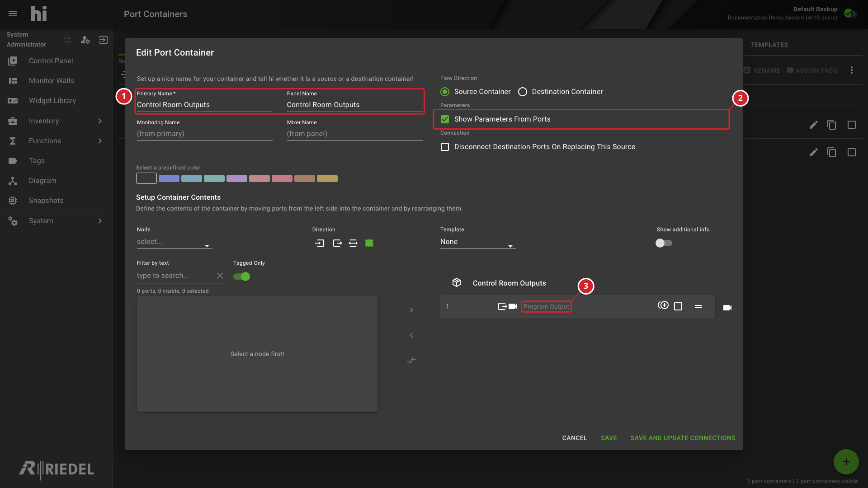Viewport: 868px width, 488px height.
Task: Click the drag handle on Program Output row
Action: (698, 306)
